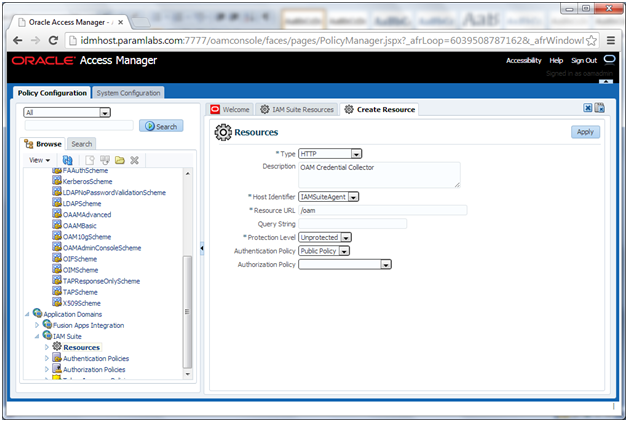This screenshot has height=422, width=628.
Task: Open the Welcome tab
Action: click(x=231, y=109)
